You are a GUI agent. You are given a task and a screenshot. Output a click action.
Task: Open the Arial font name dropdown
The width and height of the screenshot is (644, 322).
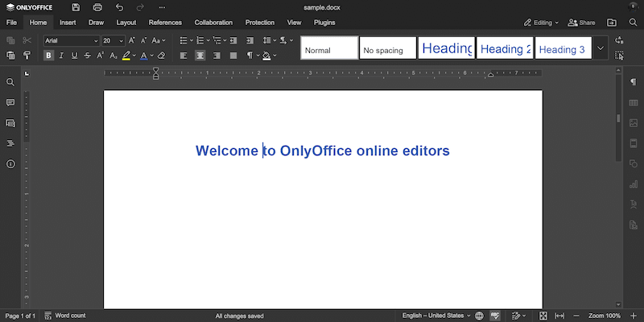[x=96, y=41]
